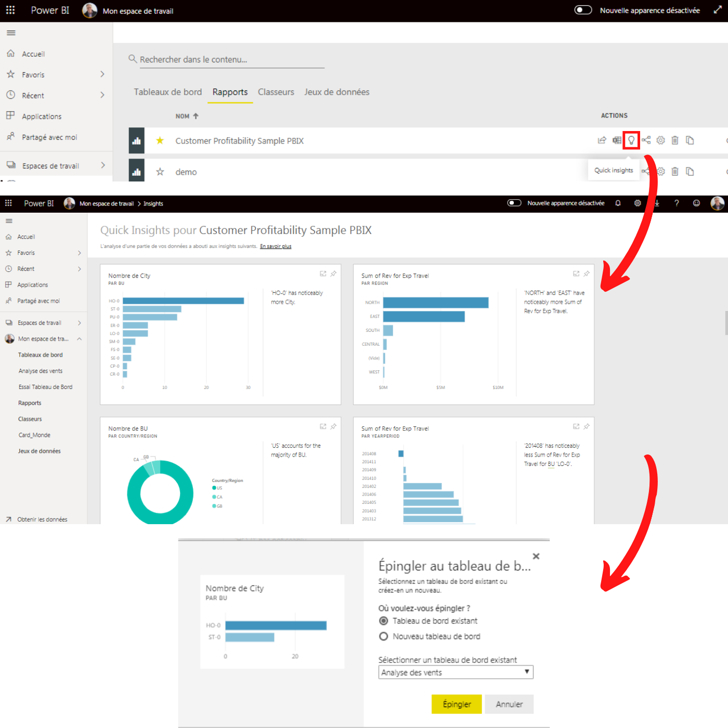Sort list by NOM column header
This screenshot has height=728, width=728.
[x=187, y=116]
